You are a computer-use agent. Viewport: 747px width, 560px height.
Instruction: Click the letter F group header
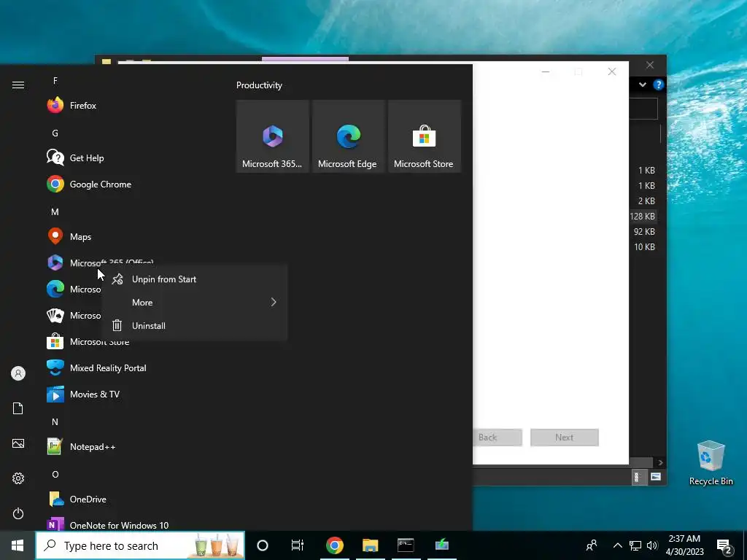click(x=55, y=81)
